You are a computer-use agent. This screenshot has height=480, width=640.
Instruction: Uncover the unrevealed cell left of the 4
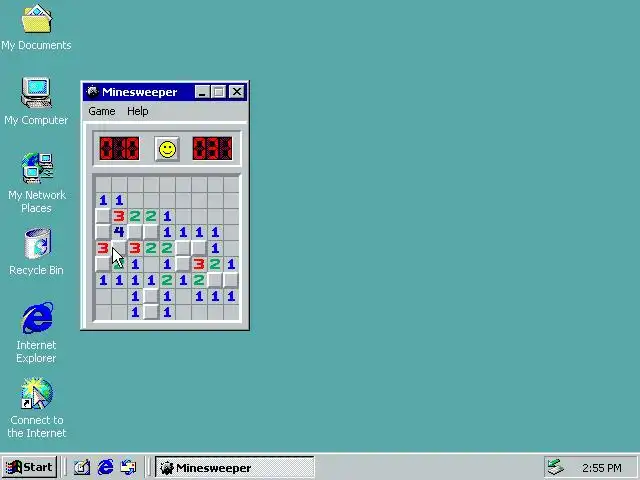pos(103,232)
